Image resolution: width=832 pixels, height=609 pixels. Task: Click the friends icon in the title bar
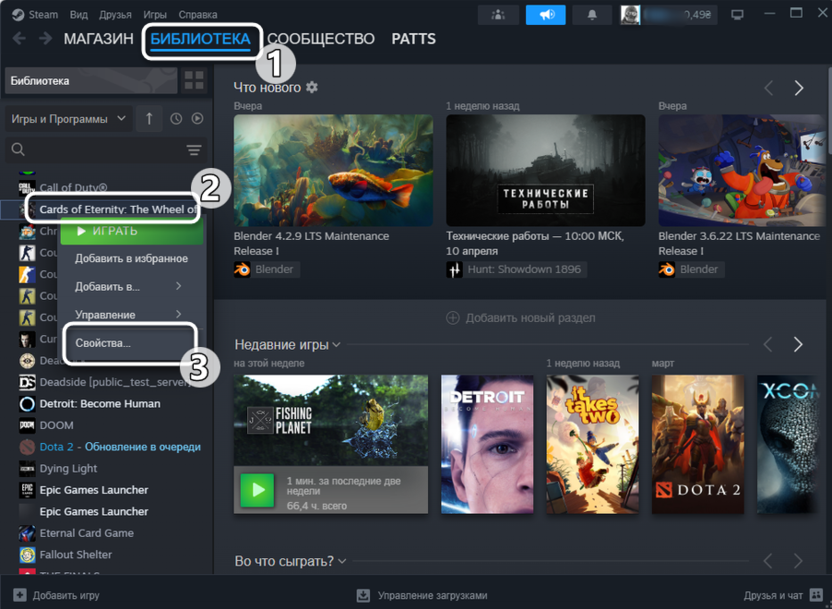coord(498,15)
